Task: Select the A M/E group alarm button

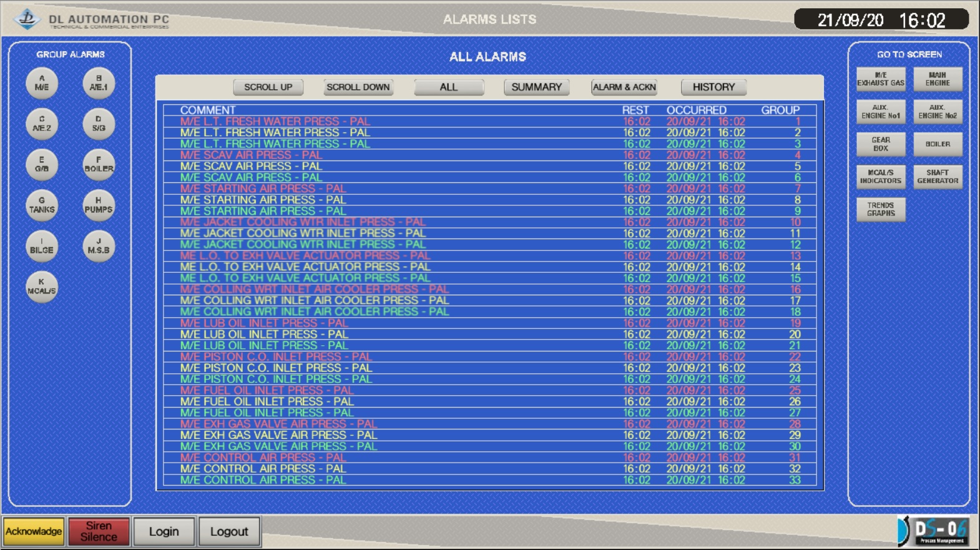Action: point(42,83)
